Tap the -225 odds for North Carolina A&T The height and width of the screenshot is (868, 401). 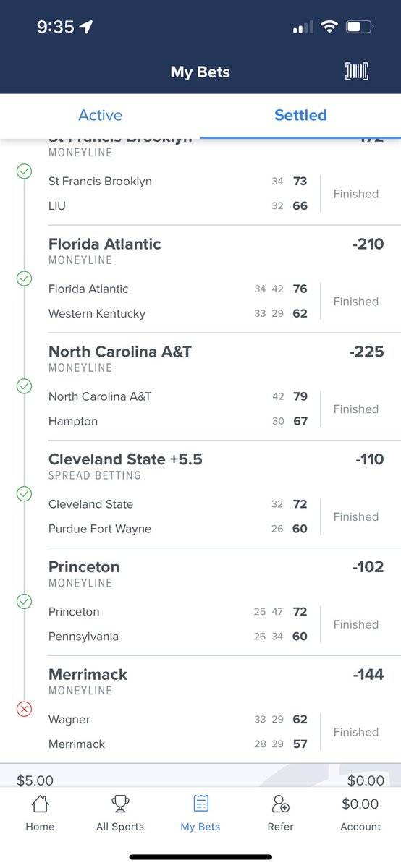point(366,352)
